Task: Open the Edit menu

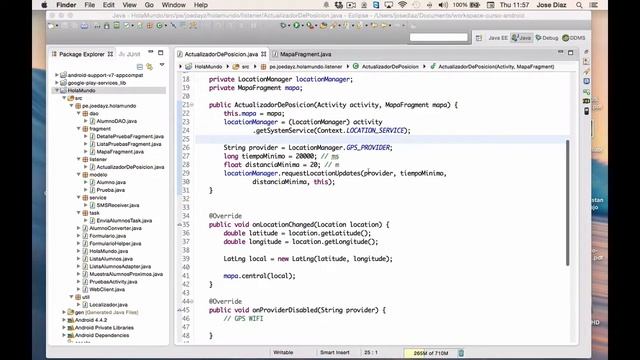Action: [109, 5]
